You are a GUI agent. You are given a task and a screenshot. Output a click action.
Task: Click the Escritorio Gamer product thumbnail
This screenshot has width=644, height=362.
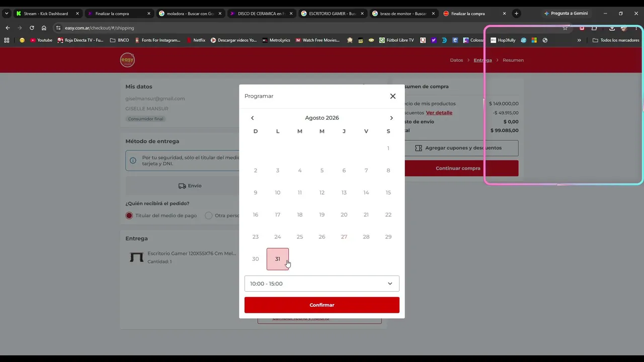point(136,257)
